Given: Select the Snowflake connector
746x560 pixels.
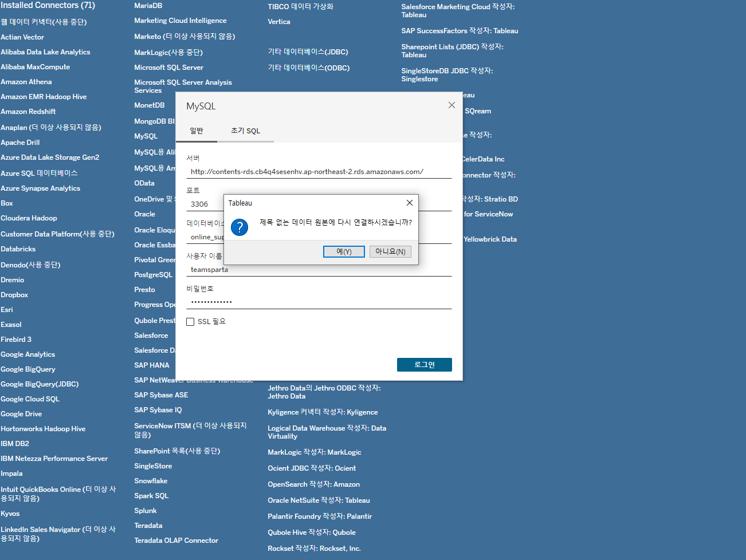Looking at the screenshot, I should (x=151, y=481).
